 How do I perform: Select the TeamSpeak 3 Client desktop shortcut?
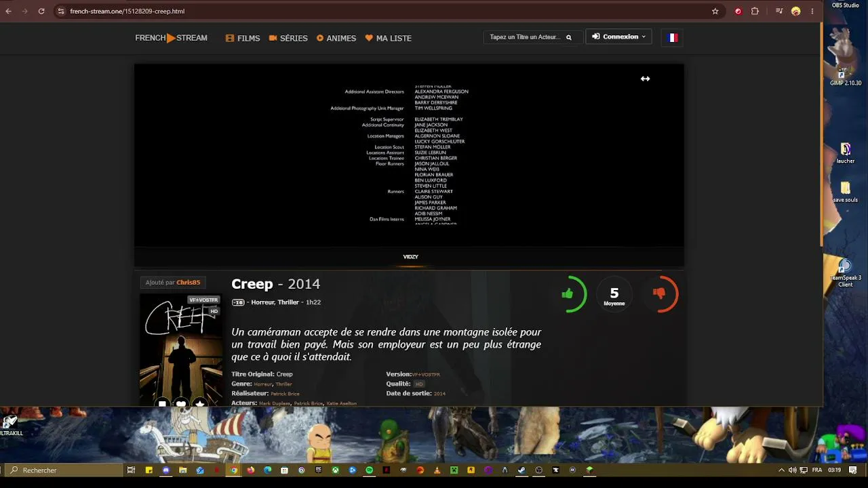[x=845, y=273]
